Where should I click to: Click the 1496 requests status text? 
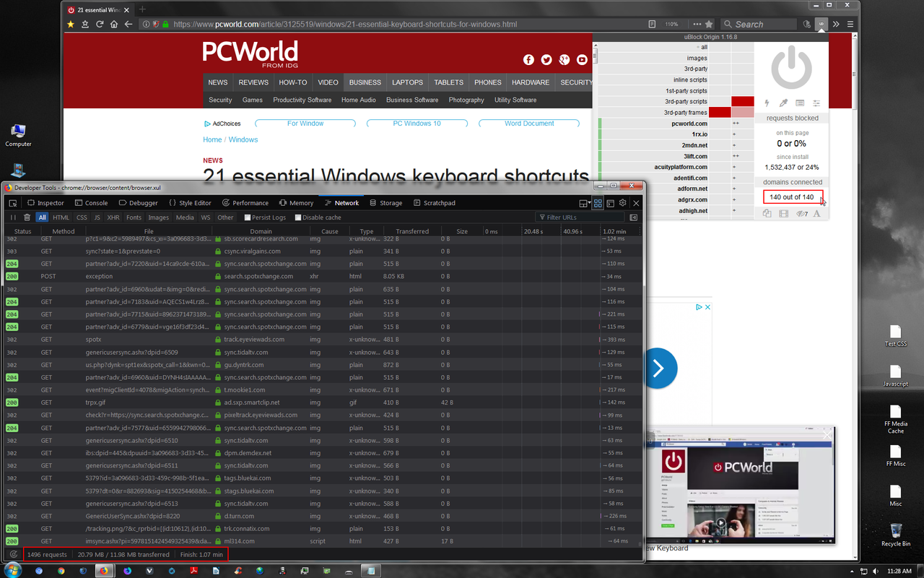pyautogui.click(x=47, y=554)
